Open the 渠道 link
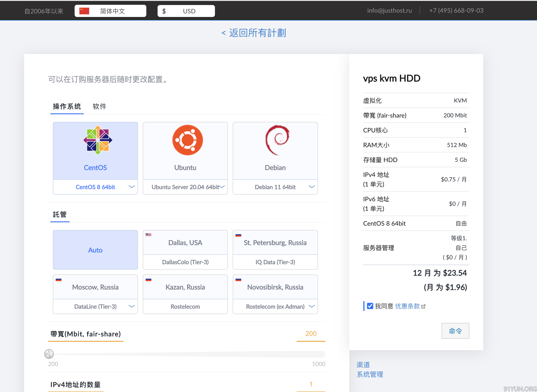537x392 pixels. pos(363,365)
